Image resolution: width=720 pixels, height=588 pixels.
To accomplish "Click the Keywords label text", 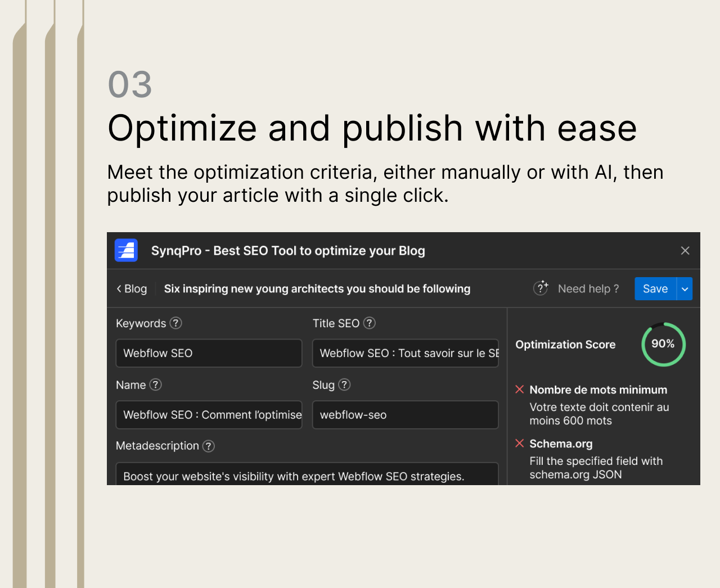I will (x=141, y=323).
